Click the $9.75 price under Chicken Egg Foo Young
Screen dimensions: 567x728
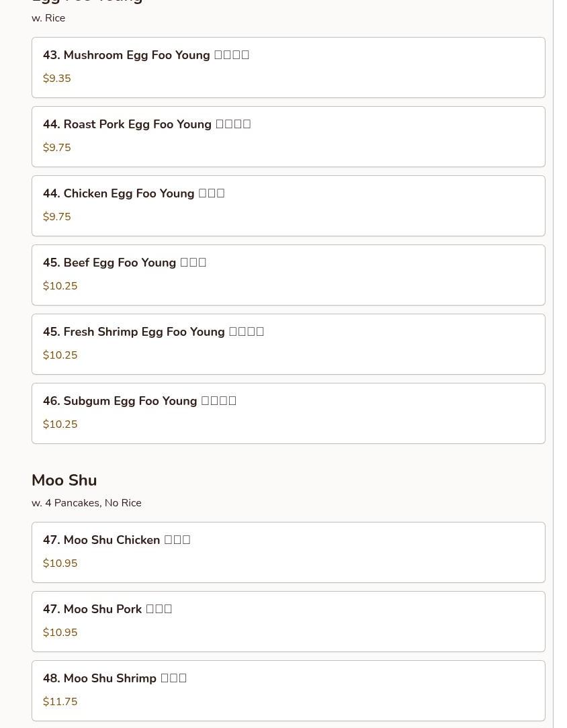pos(56,216)
